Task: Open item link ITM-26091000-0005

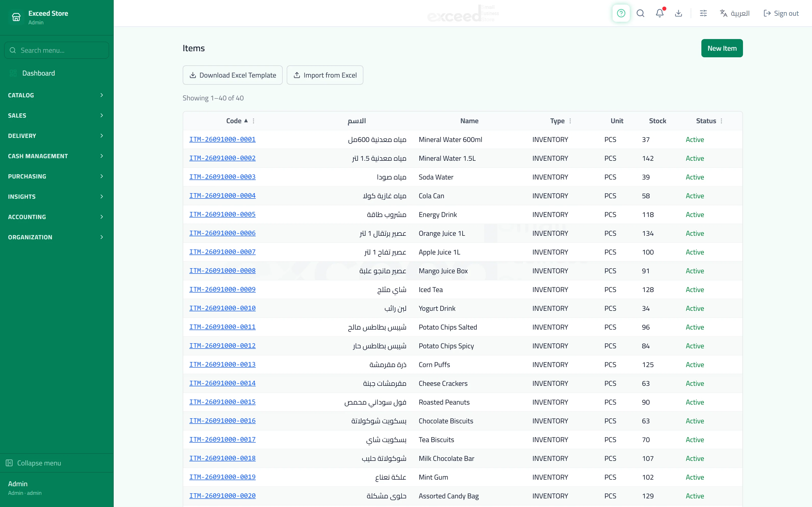Action: point(222,214)
